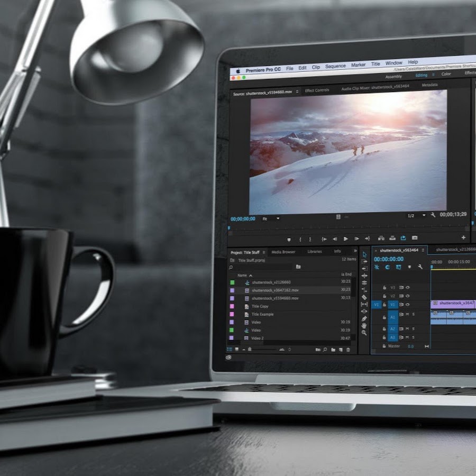Toggle visibility eye for track V3
The width and height of the screenshot is (476, 476).
pyautogui.click(x=408, y=287)
